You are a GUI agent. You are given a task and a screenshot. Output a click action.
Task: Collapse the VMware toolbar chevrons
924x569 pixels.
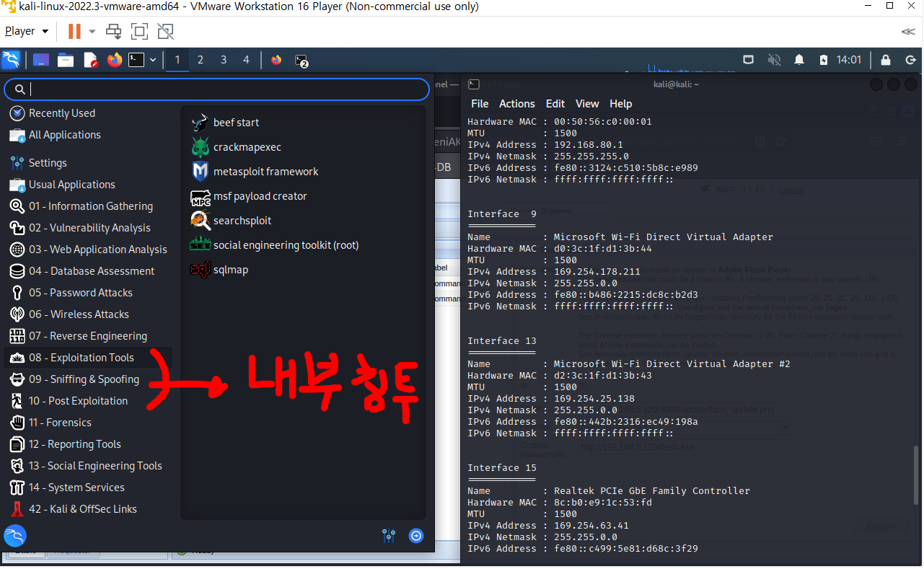tap(908, 31)
